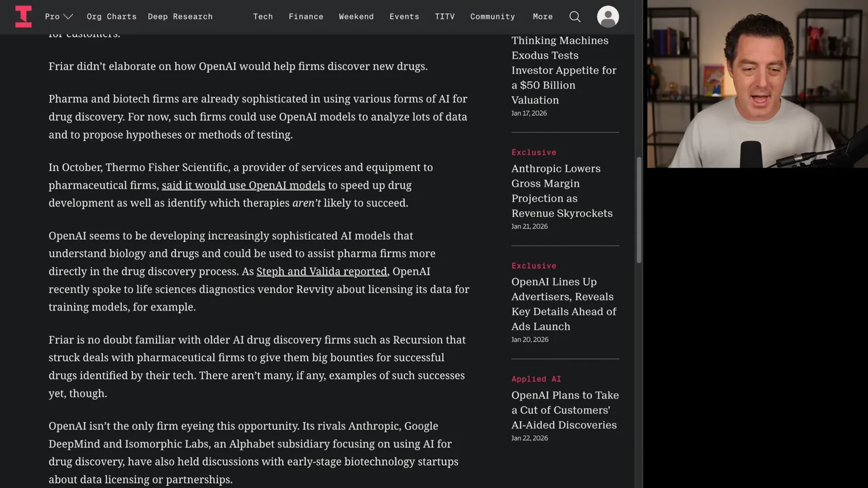868x488 pixels.
Task: Select the Finance navigation item
Action: (306, 17)
